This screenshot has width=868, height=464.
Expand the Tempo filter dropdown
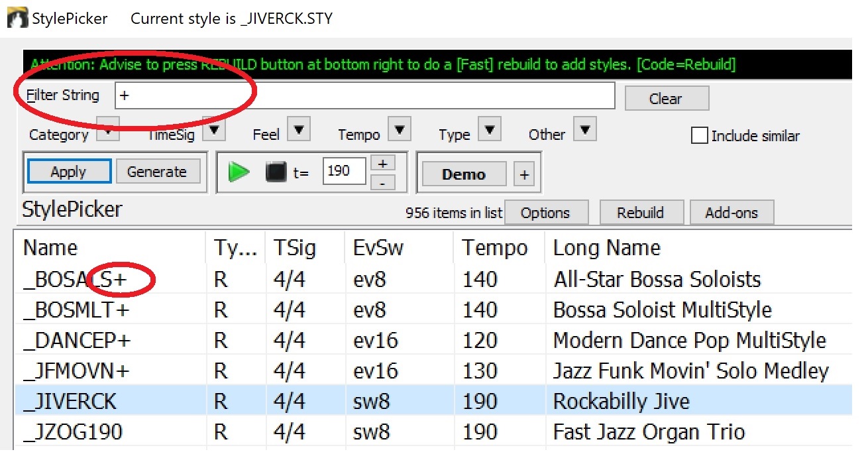click(400, 129)
